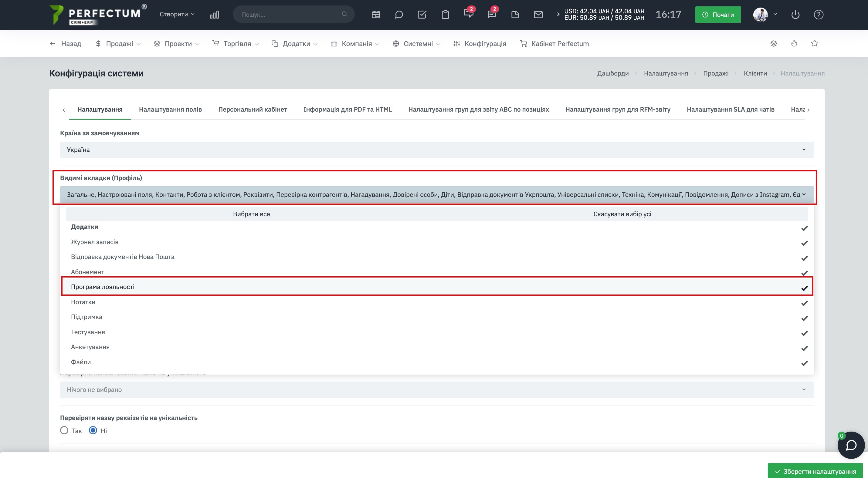The height and width of the screenshot is (478, 868).
Task: Click 'Зберегти налаштування' button
Action: [x=815, y=471]
